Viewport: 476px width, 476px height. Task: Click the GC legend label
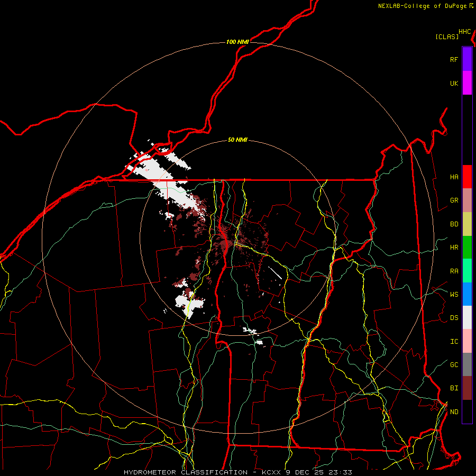click(454, 364)
